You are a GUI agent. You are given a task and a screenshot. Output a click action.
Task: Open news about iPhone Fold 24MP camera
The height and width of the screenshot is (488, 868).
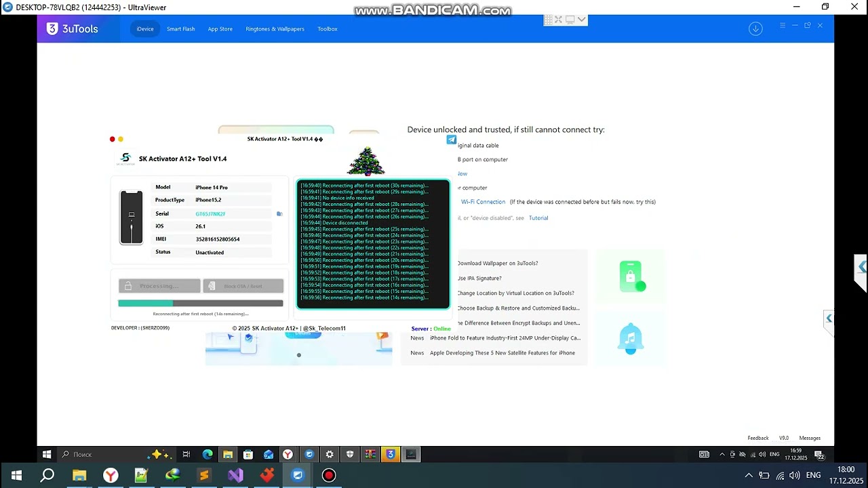tap(505, 338)
